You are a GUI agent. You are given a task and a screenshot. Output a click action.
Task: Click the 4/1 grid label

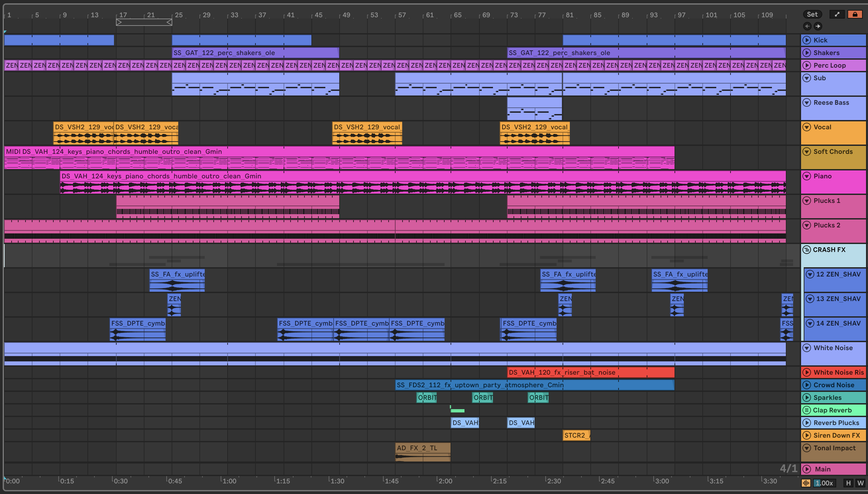click(788, 468)
